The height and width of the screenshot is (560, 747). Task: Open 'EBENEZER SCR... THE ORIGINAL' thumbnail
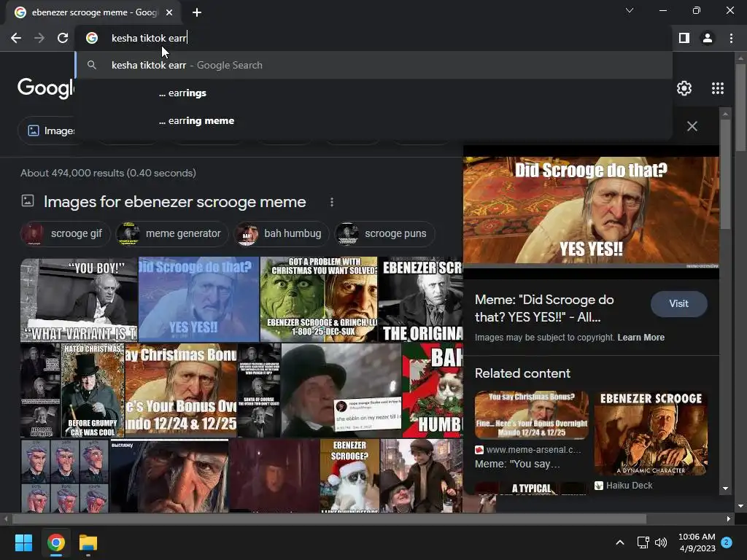pyautogui.click(x=421, y=300)
